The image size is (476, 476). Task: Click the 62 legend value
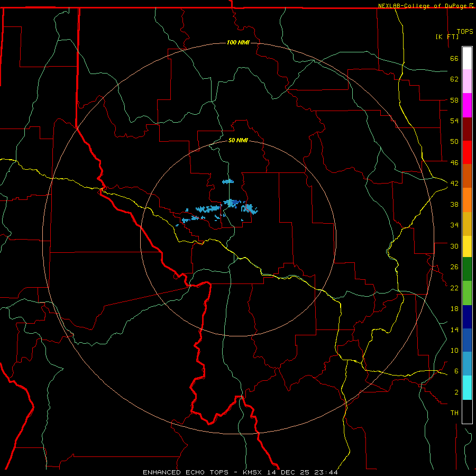coord(454,79)
